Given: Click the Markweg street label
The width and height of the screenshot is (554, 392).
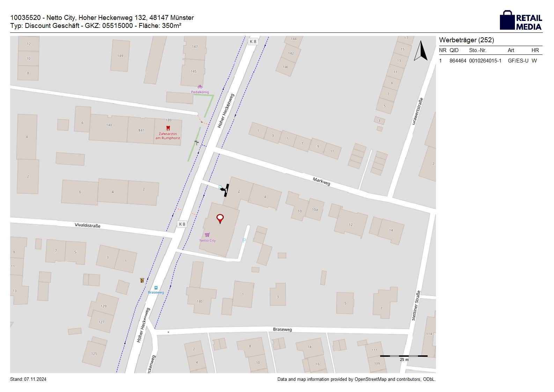Looking at the screenshot, I should (x=321, y=181).
